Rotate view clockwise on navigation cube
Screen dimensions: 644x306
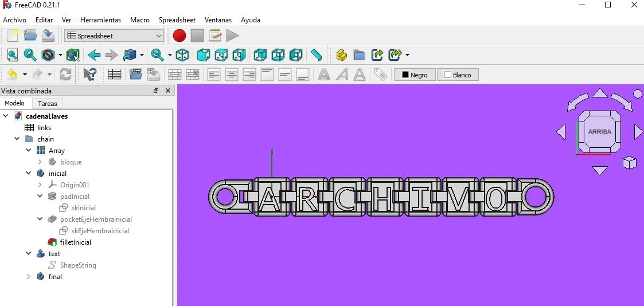click(622, 101)
